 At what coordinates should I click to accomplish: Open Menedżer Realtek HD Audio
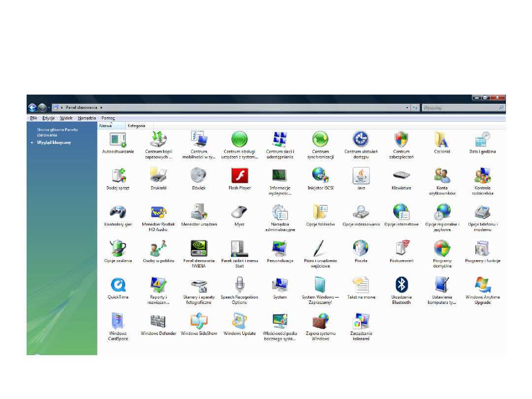pyautogui.click(x=159, y=212)
